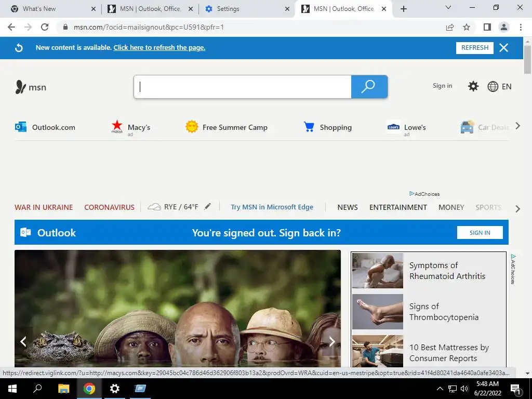Click the volume speaker tray icon
Viewport: 532px width, 399px height.
click(x=464, y=389)
